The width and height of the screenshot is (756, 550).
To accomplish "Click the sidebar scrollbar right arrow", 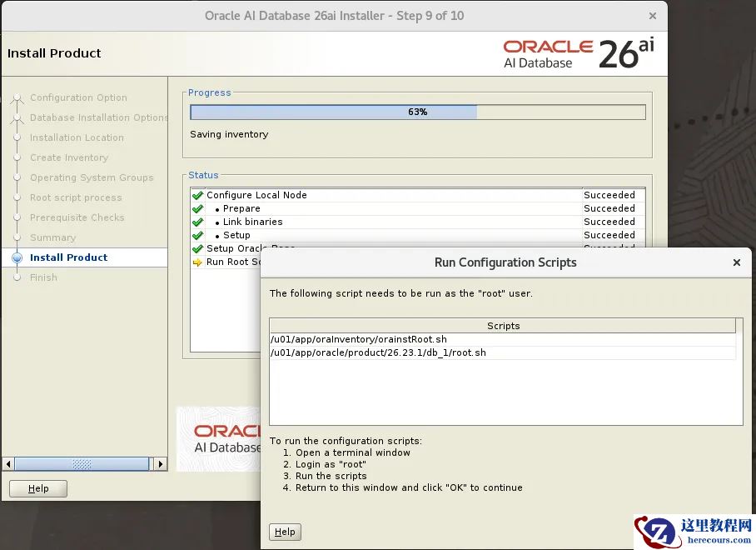I will coord(161,464).
